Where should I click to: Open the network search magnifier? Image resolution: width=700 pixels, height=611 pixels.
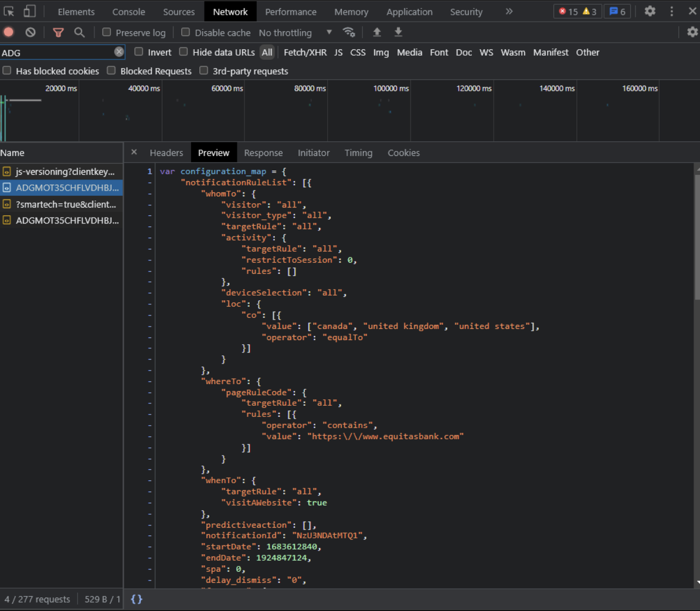(80, 32)
